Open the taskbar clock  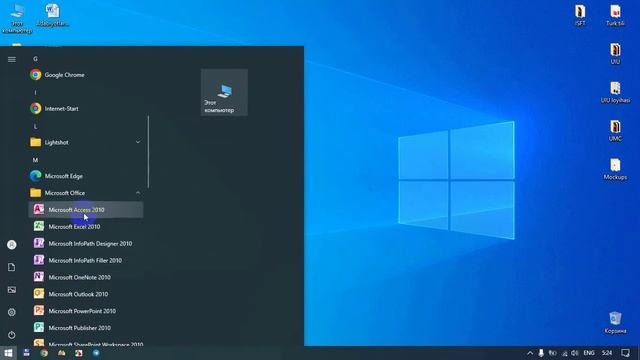coord(607,353)
